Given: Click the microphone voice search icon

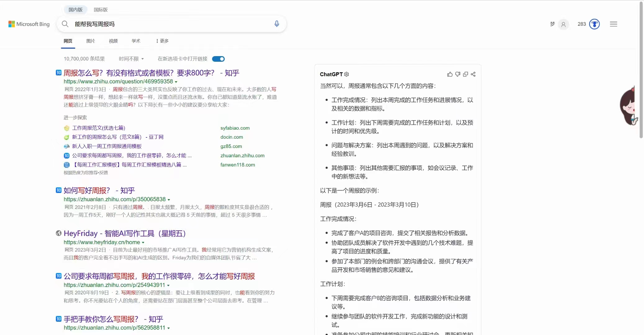Looking at the screenshot, I should [x=277, y=24].
